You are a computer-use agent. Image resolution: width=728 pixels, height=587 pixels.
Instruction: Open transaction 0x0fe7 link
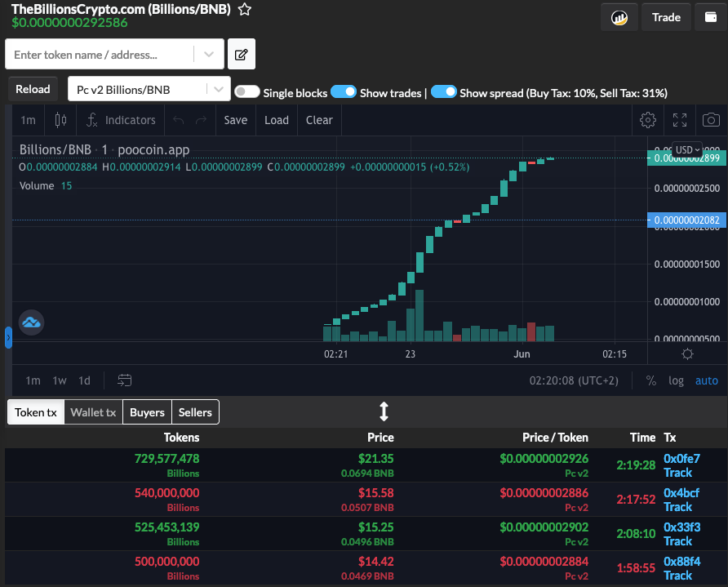click(x=681, y=458)
